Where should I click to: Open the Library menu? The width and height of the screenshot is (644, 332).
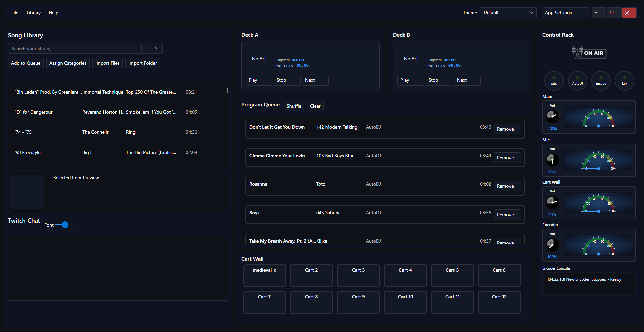point(34,13)
